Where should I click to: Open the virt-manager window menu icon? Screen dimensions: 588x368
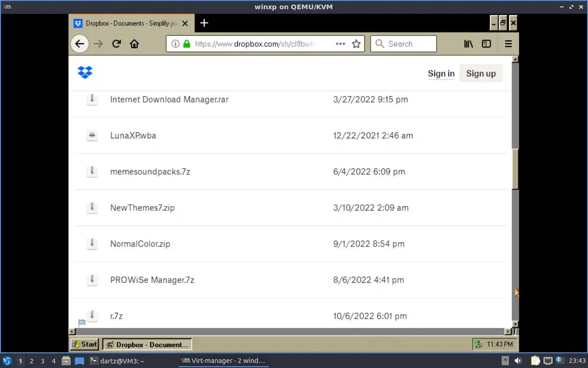7,7
